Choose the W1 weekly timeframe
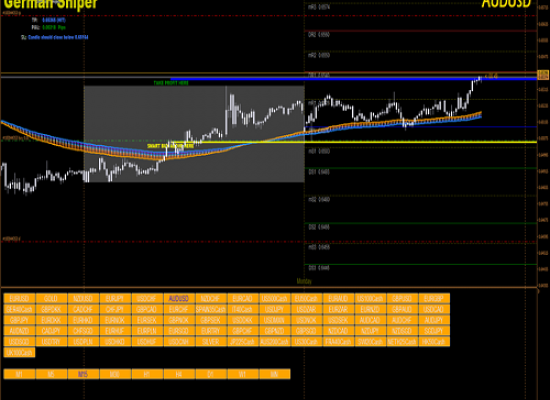Screen dimensions: 550x400 (243, 374)
